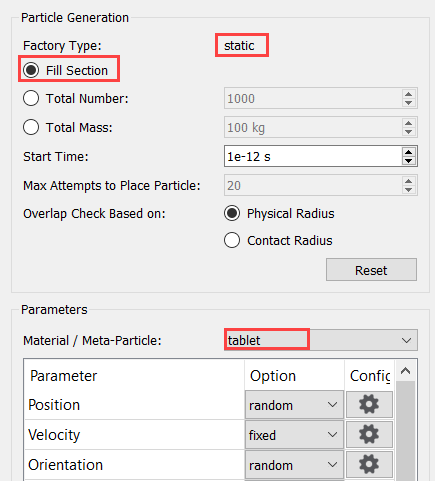This screenshot has height=481, width=435.
Task: Decrease Start Time with down arrow
Action: [x=409, y=161]
